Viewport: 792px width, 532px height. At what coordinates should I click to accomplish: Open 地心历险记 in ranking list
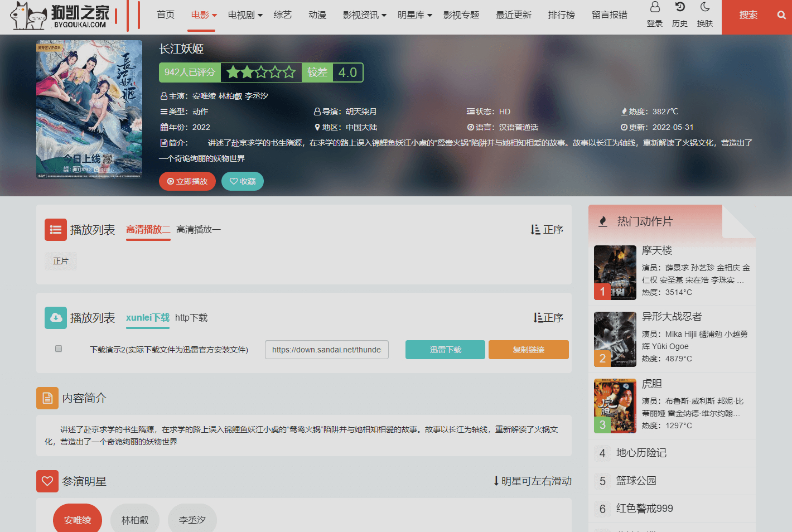coord(641,453)
